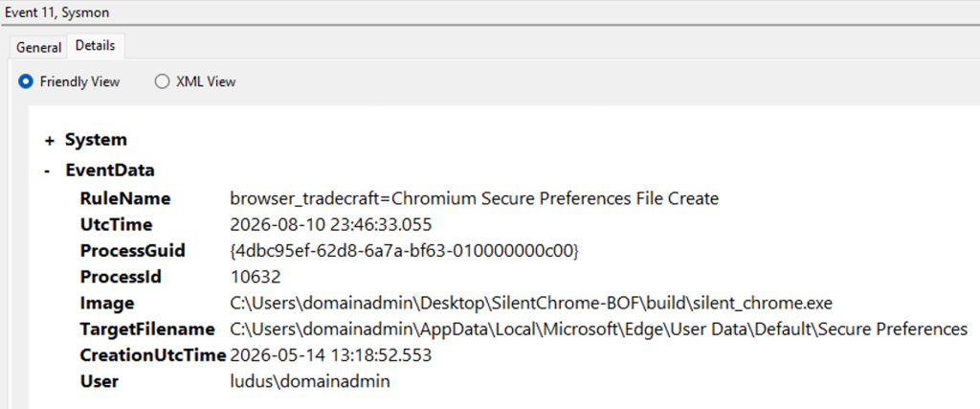Collapse the EventData node minus sign
980x409 pixels.
click(x=48, y=170)
